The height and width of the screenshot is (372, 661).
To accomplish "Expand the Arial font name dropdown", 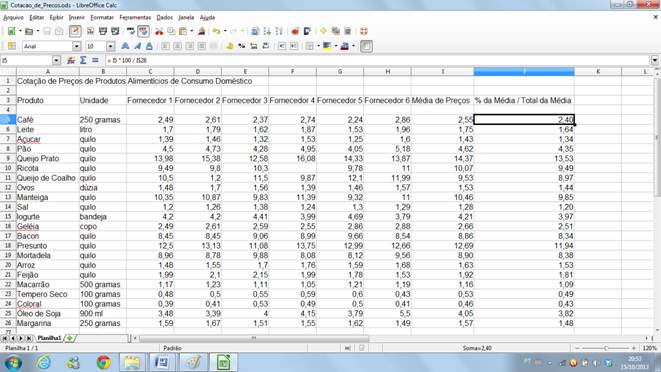I will point(76,46).
